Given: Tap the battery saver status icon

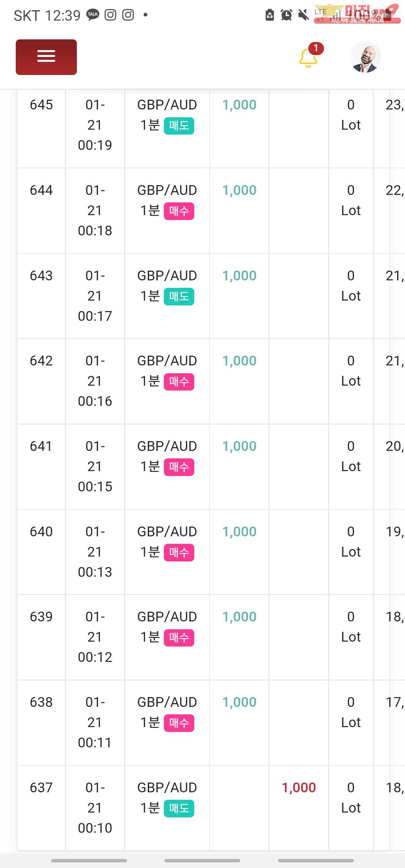Looking at the screenshot, I should tap(270, 15).
